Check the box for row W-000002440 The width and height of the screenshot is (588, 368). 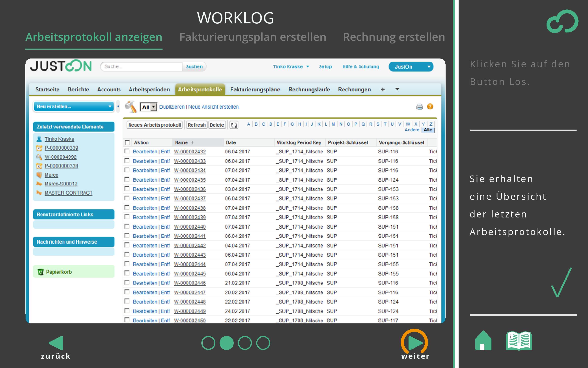(x=127, y=226)
